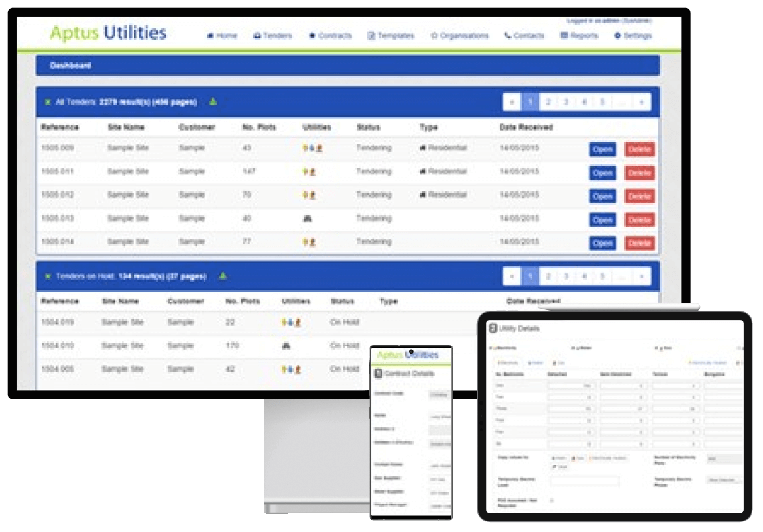Click the phone icon beside Contacts
763x532 pixels.
506,36
